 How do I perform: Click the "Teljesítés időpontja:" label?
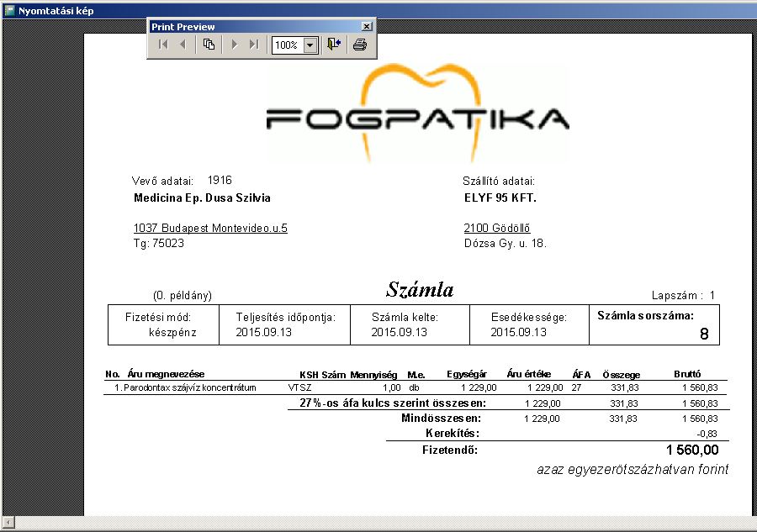[285, 317]
